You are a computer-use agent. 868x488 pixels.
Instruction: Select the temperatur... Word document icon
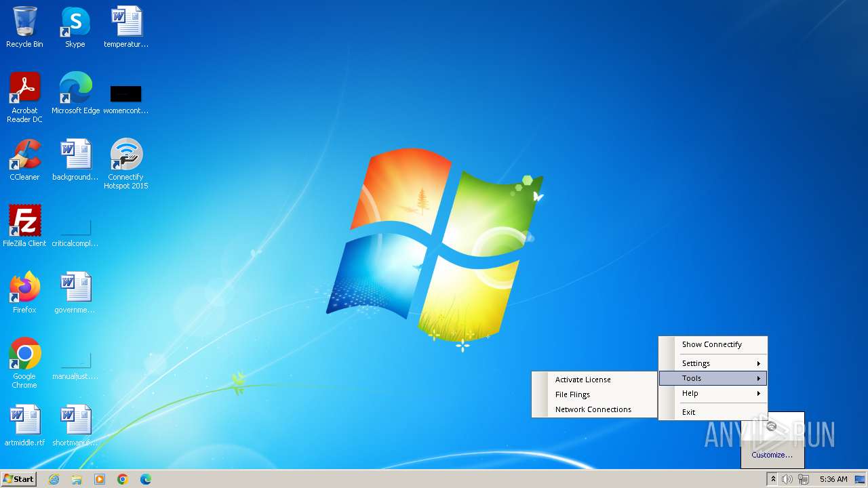click(x=126, y=27)
